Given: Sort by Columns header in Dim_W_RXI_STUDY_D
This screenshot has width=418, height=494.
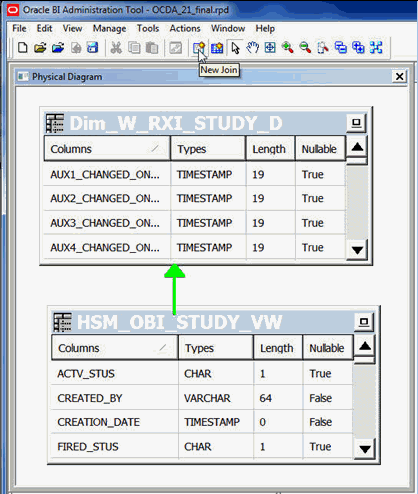Looking at the screenshot, I should pyautogui.click(x=107, y=149).
